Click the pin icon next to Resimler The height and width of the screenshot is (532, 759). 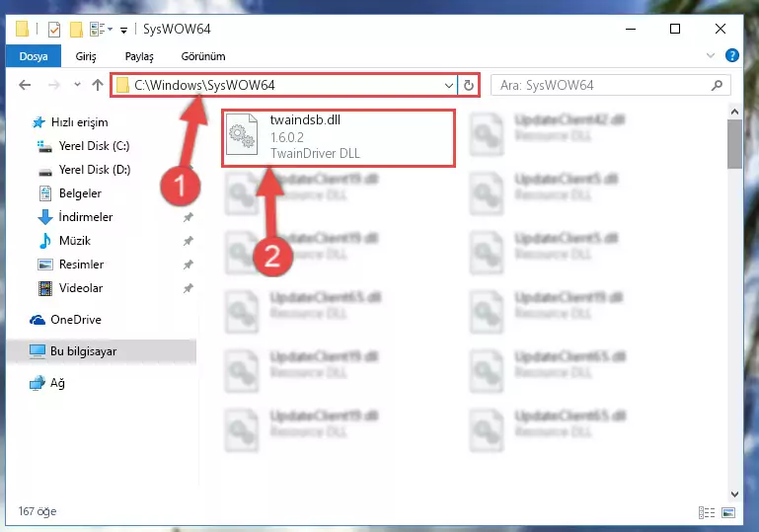(x=188, y=265)
